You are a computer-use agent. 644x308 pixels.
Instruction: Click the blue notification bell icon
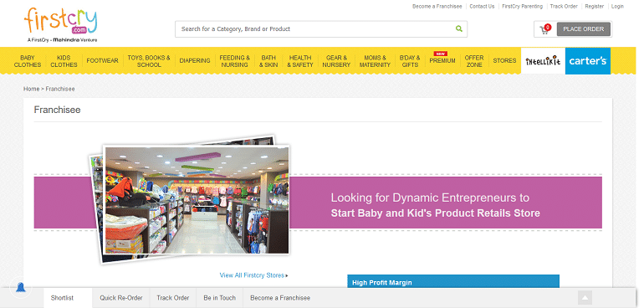tap(21, 287)
